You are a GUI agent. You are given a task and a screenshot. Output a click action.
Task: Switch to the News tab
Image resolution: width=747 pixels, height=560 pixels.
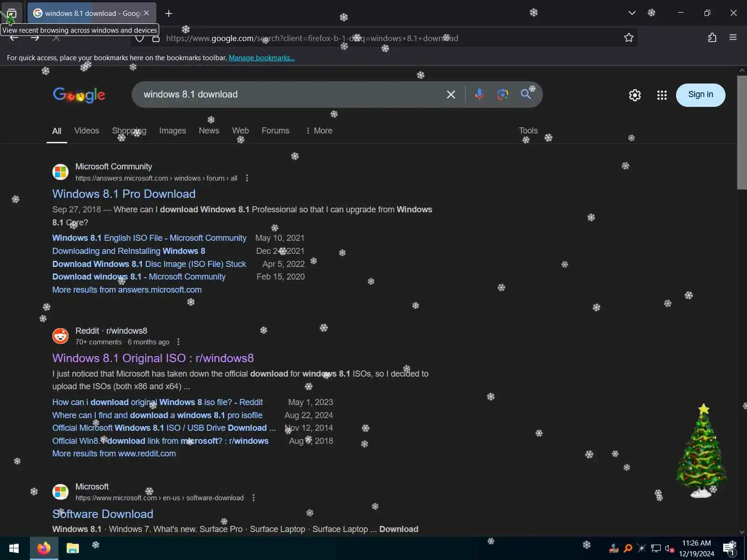point(209,131)
